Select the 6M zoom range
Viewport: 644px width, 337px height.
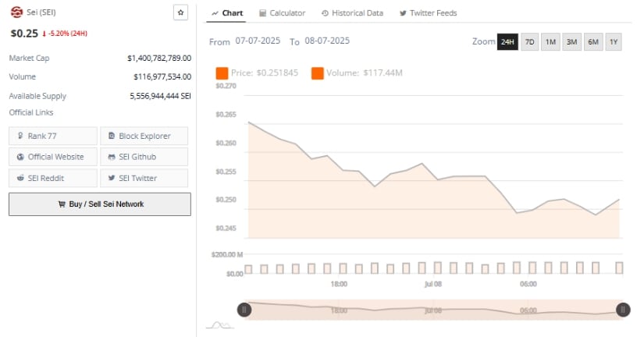point(593,42)
